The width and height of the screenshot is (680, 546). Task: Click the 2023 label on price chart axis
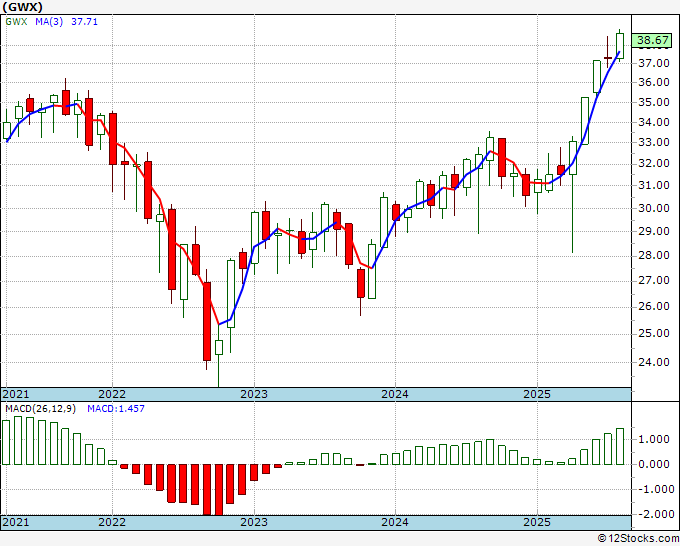254,394
